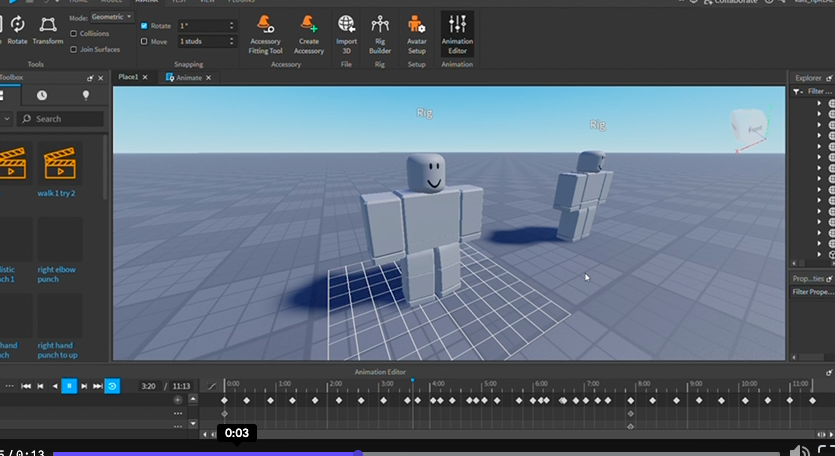Close the Animate tab
The height and width of the screenshot is (456, 835).
208,78
